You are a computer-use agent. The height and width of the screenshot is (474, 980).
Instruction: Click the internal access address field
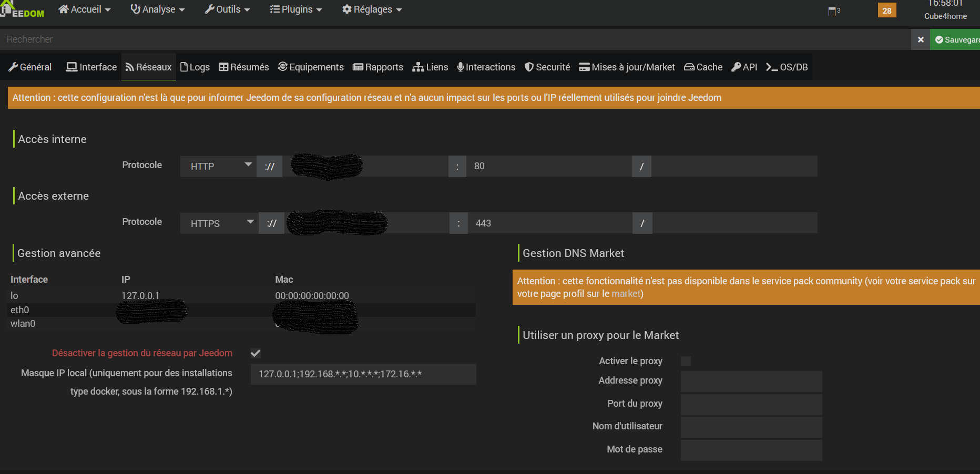[x=365, y=166]
